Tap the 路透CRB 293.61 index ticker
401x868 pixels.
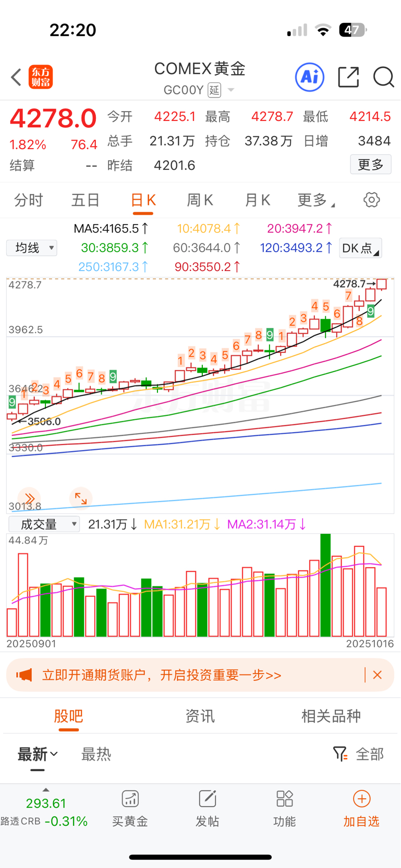point(44,812)
